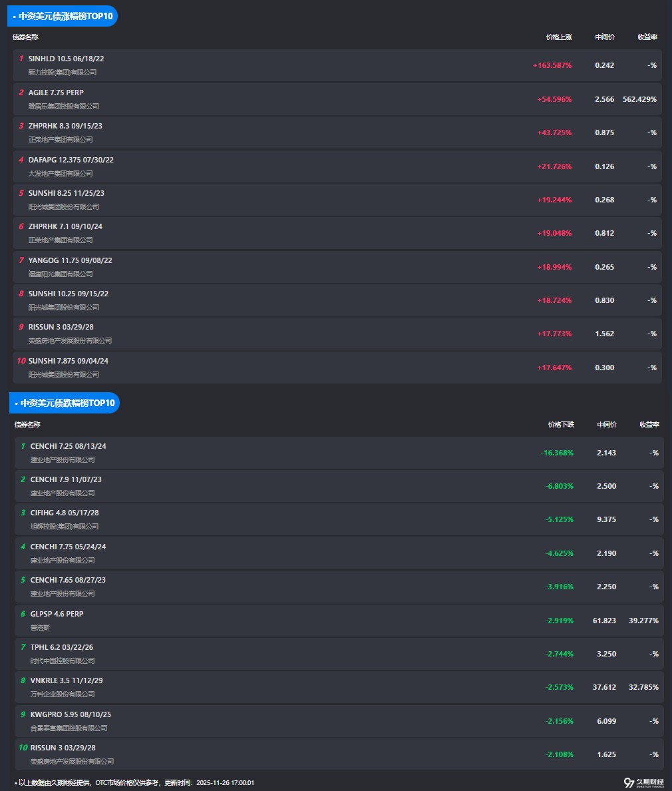Open the AGILE 7.75 PERP bond
This screenshot has height=791, width=672.
[56, 93]
